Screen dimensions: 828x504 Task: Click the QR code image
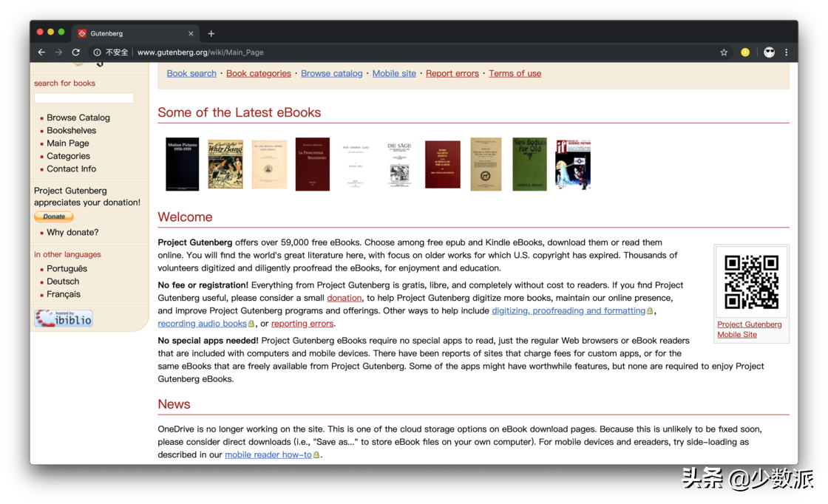coord(751,282)
